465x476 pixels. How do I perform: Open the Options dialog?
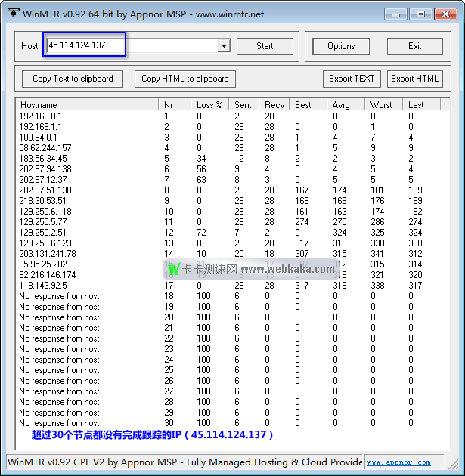[341, 46]
